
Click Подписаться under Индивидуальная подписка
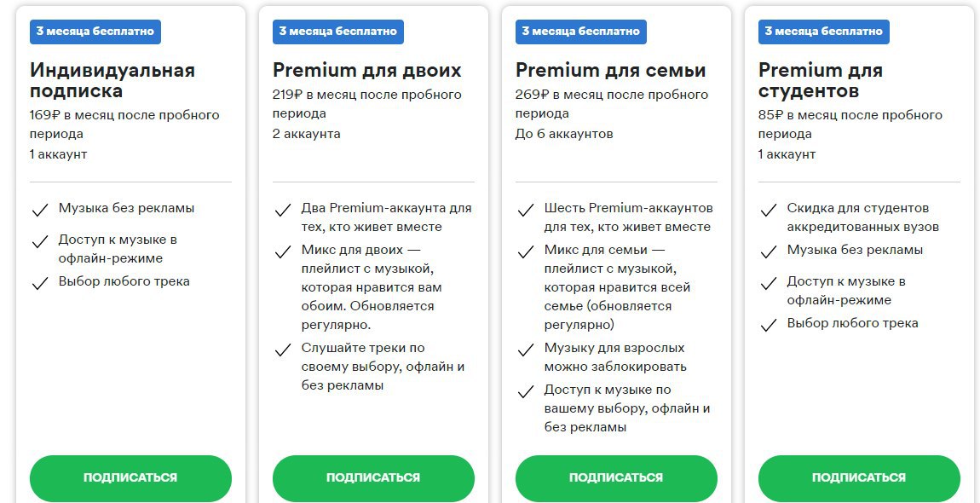coord(130,478)
